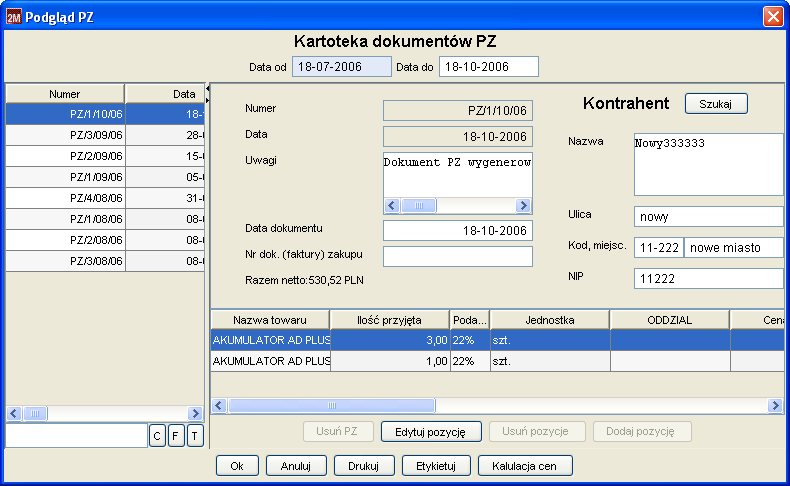
Task: Select document PZ/3/08/06 in list
Action: (105, 261)
